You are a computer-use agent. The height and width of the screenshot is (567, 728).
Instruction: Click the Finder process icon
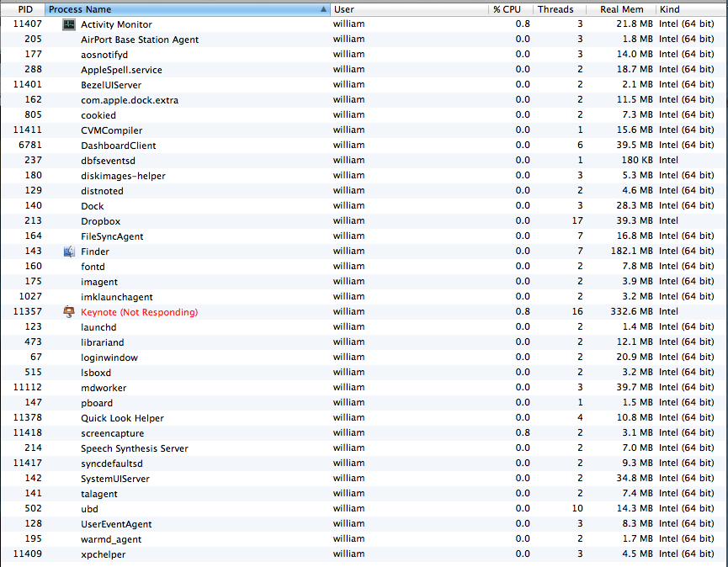[69, 252]
